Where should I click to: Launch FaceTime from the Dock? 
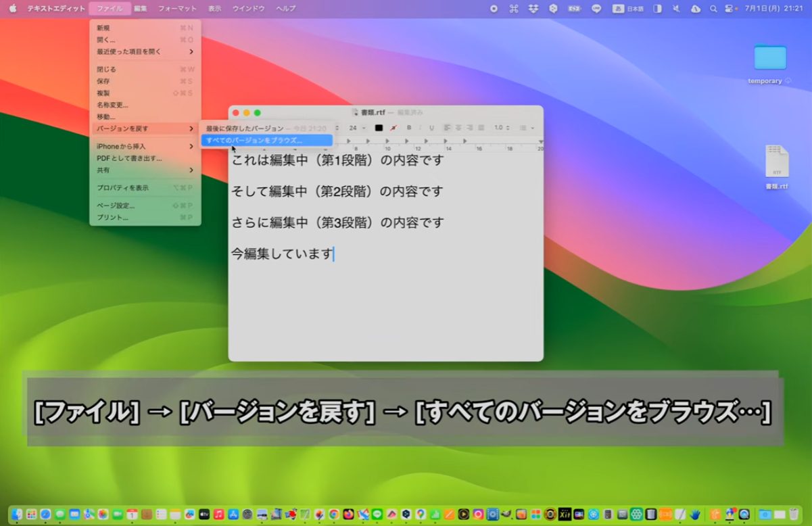pyautogui.click(x=118, y=515)
